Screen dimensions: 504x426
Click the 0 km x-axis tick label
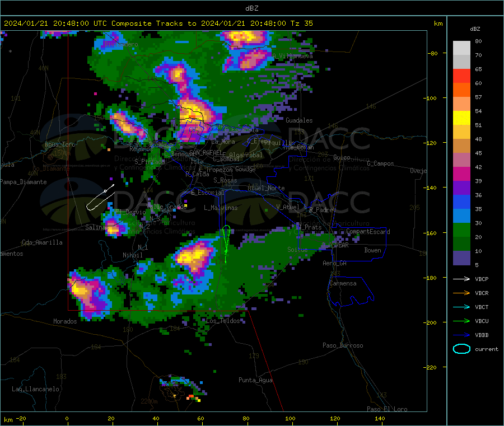67,418
